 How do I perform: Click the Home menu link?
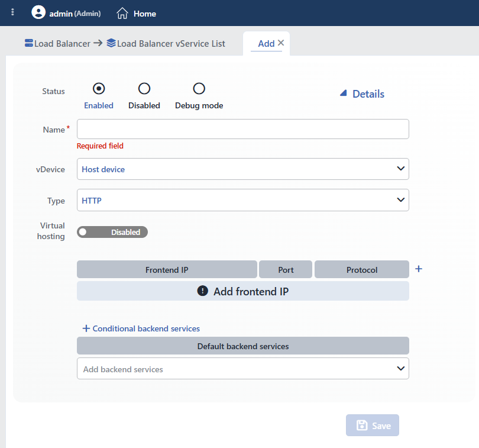coord(145,14)
